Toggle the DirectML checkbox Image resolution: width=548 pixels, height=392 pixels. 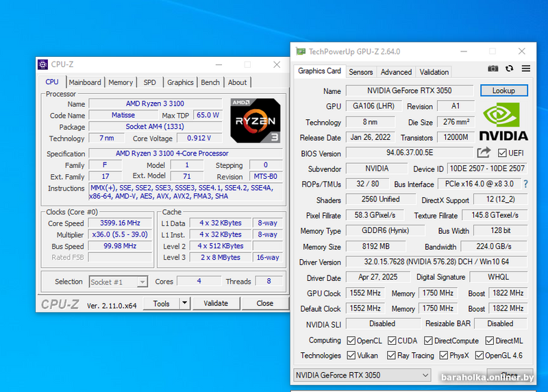[489, 341]
